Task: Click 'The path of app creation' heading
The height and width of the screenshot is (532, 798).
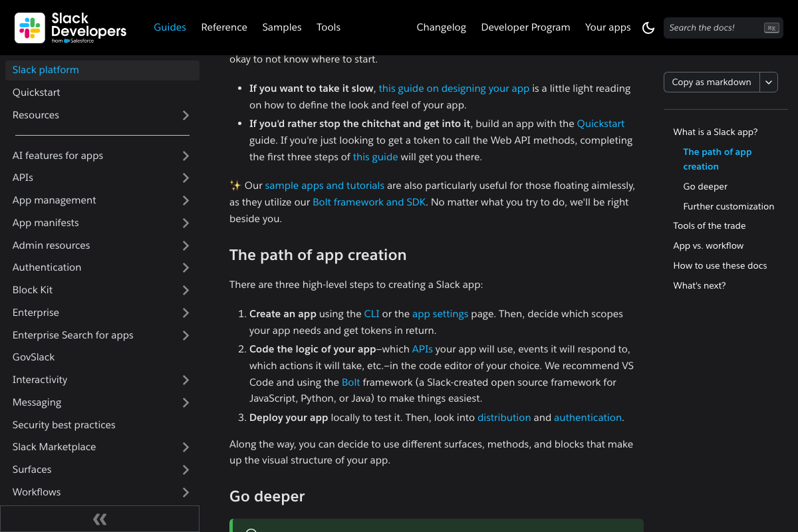Action: point(318,255)
